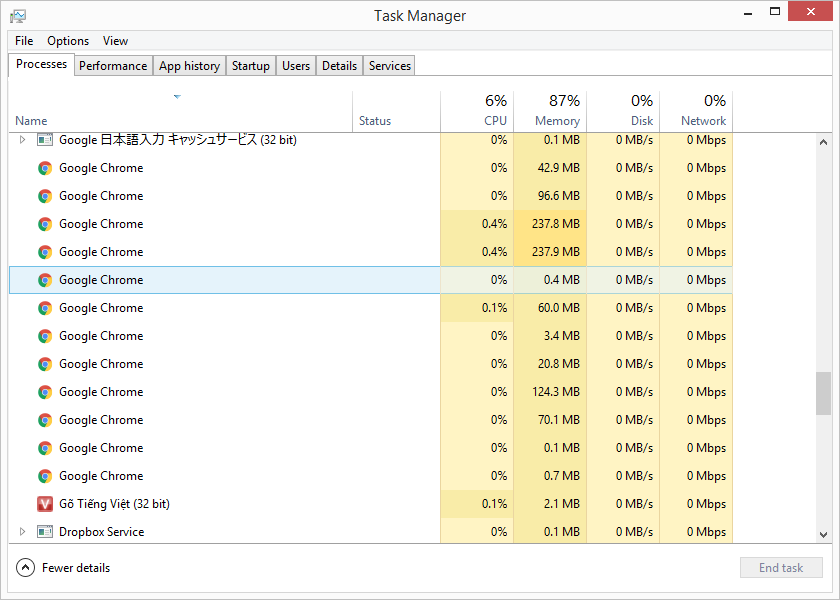Screen dimensions: 840x600
Task: Collapse view with Fewer details arrow
Action: (x=25, y=568)
